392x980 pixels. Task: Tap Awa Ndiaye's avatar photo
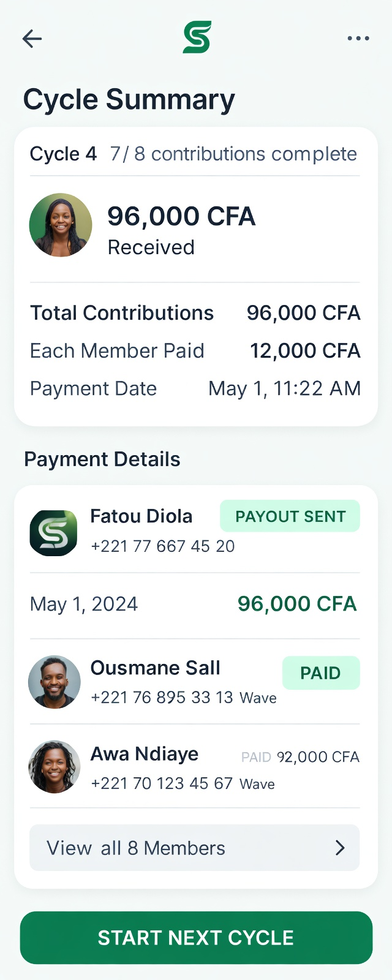coord(55,767)
